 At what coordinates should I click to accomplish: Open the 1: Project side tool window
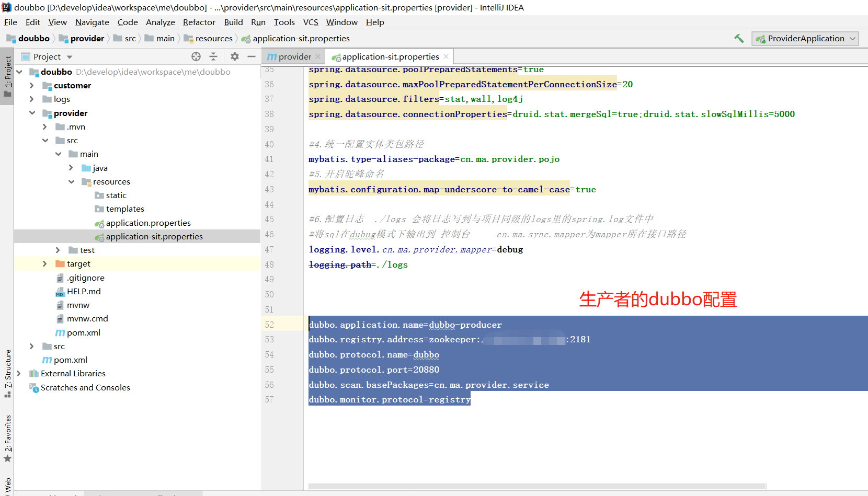tap(7, 76)
